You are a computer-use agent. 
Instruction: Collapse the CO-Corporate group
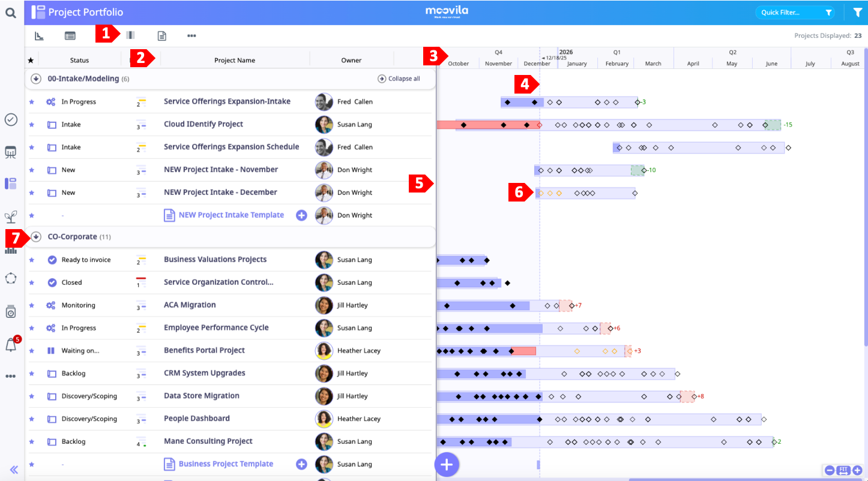36,237
